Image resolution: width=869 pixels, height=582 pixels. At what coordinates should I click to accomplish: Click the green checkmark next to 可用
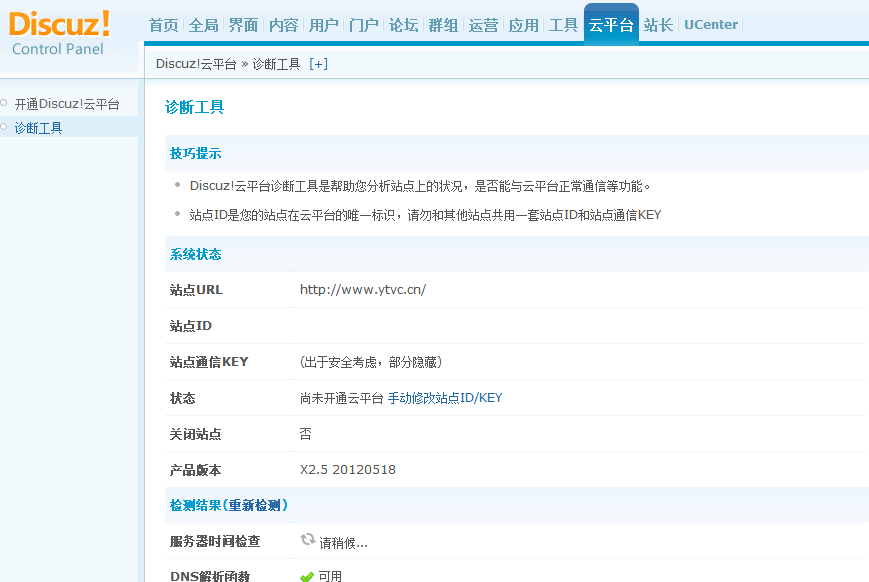coord(307,576)
